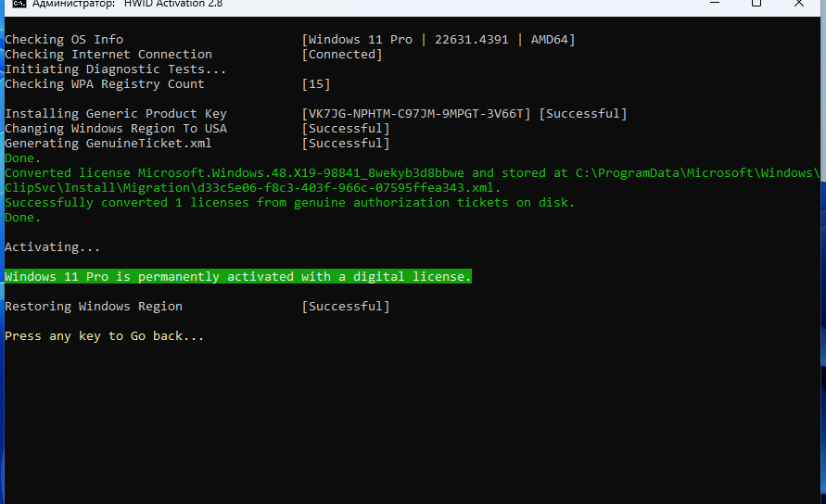This screenshot has height=504, width=826.
Task: Click the product key 'VK7JG-NPHTM-C97JM-9MPGT-3V66T'
Action: (x=416, y=114)
